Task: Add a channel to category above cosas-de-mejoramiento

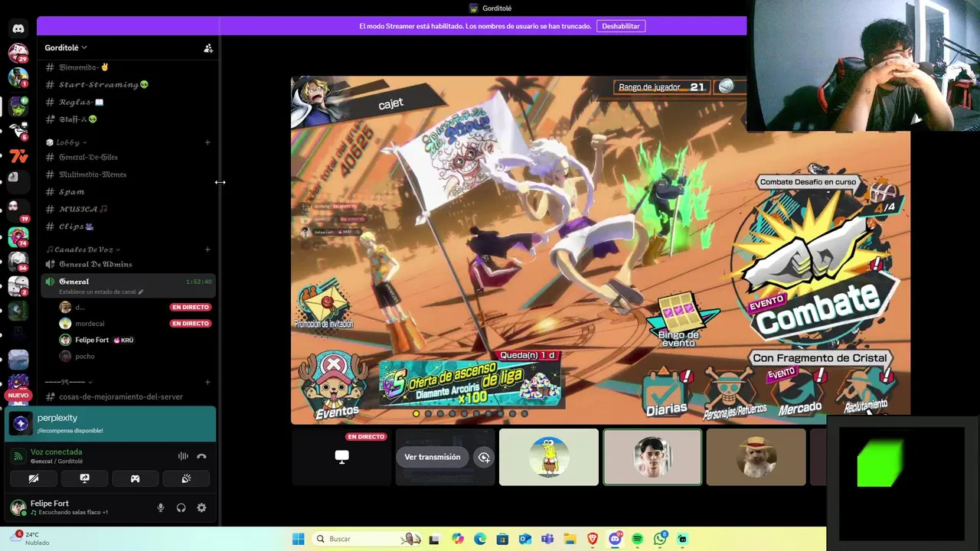Action: (x=207, y=382)
